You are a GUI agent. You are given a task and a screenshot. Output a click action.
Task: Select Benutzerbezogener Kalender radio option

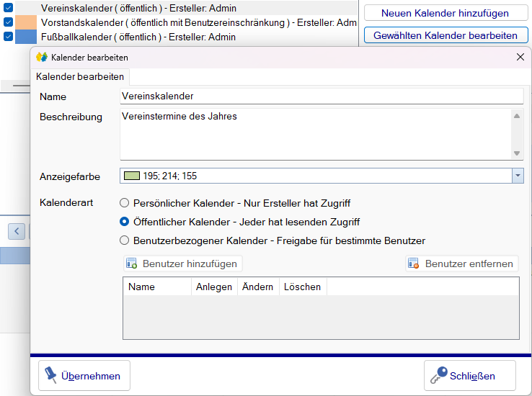[125, 240]
